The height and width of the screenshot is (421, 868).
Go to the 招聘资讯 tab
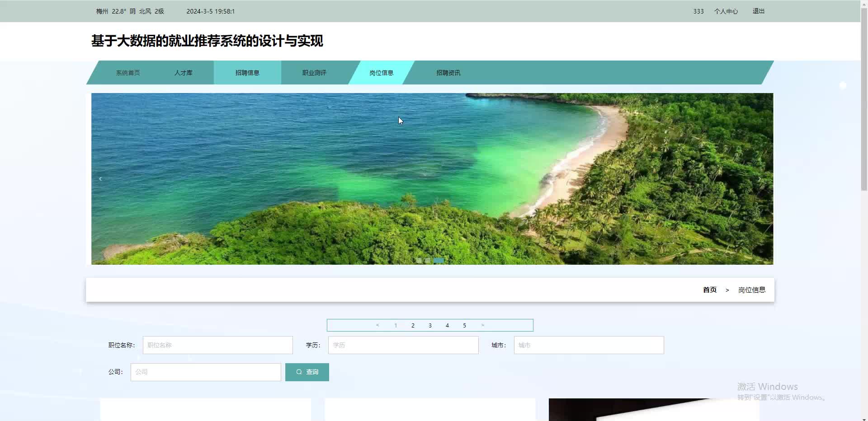point(448,73)
